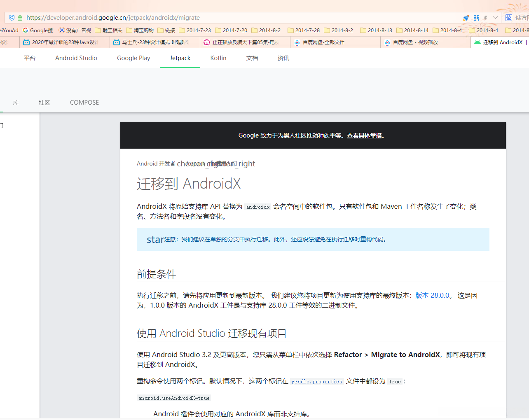The image size is (529, 420).
Task: Follow the 查看具体举措 banner link
Action: [365, 135]
